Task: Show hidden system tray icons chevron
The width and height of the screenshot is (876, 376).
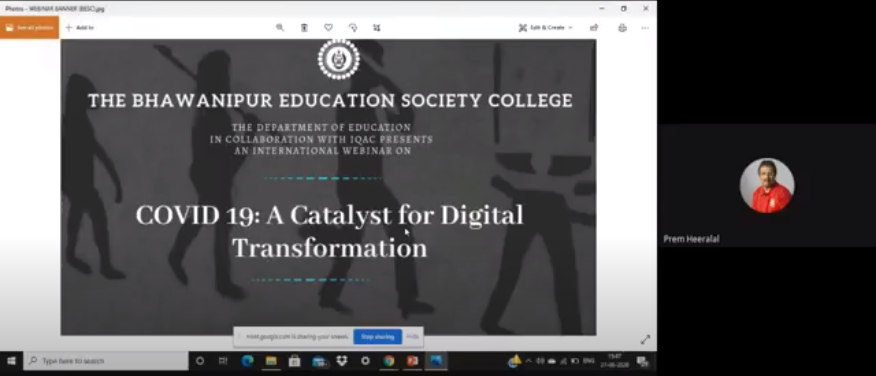Action: 529,361
